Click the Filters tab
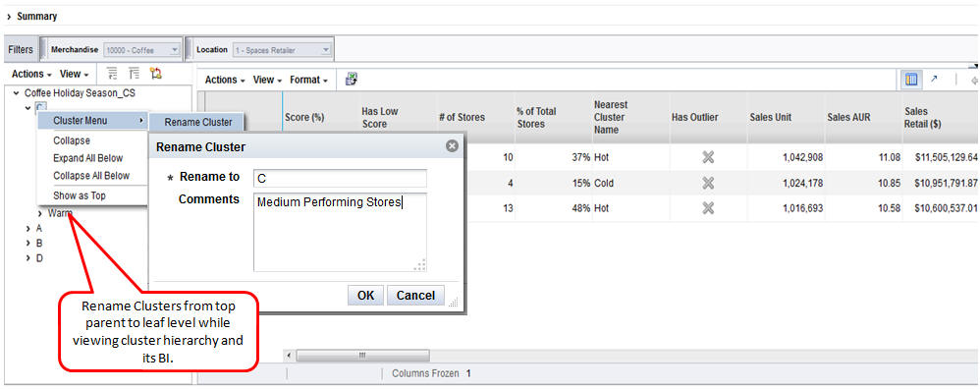The width and height of the screenshot is (980, 389). [x=21, y=50]
